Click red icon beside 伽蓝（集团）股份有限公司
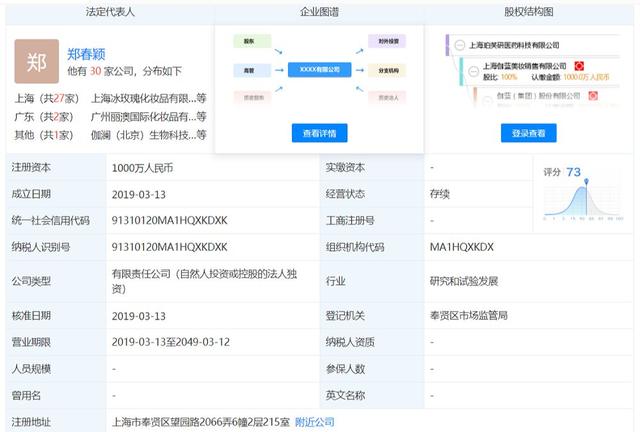640x432 pixels. click(593, 96)
